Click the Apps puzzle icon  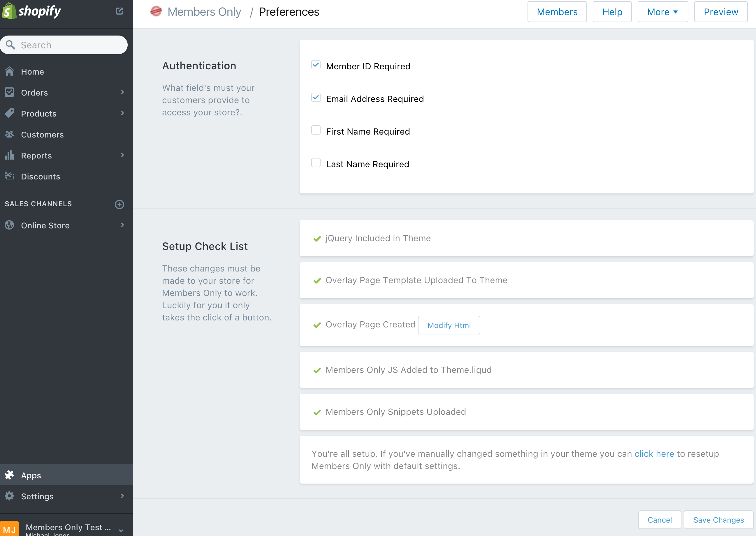[x=9, y=475]
